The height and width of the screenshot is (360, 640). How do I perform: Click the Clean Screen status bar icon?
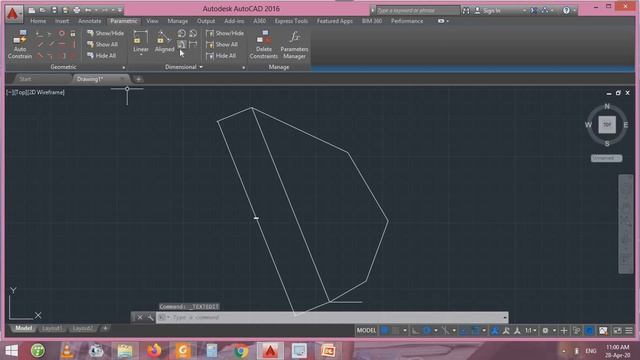point(618,330)
